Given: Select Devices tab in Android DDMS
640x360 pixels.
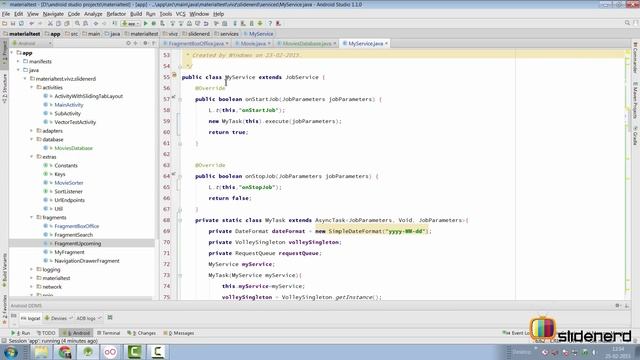Looking at the screenshot, I should pos(58,318).
